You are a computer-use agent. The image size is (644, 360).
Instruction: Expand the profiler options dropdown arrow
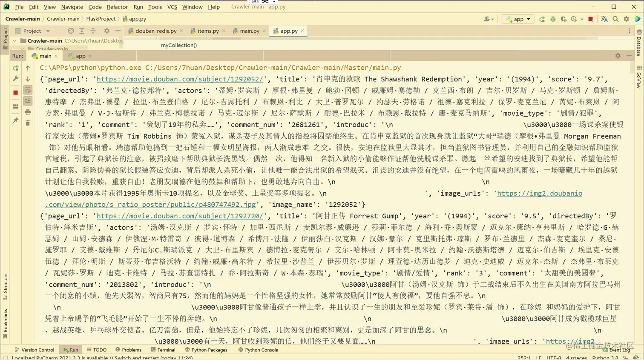click(x=582, y=20)
